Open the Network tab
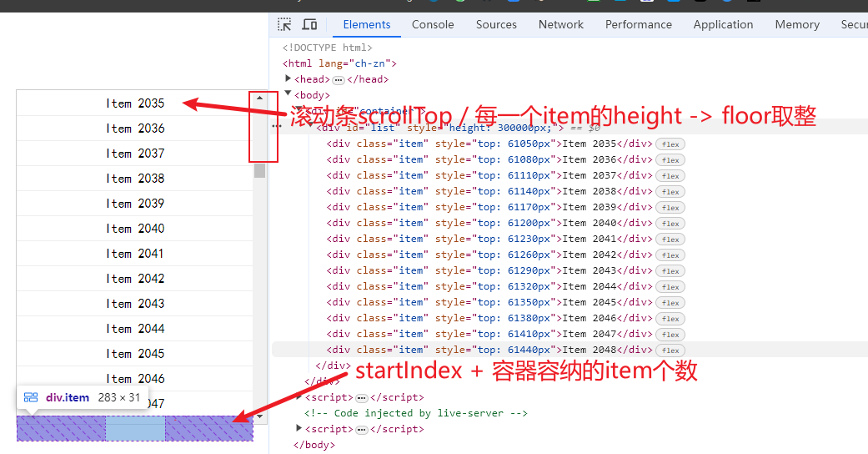This screenshot has width=868, height=454. coord(561,24)
